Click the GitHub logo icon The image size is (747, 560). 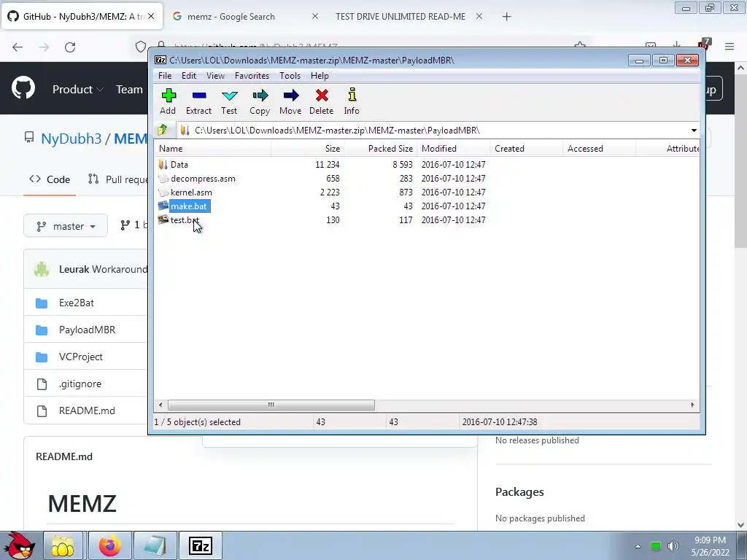point(23,88)
